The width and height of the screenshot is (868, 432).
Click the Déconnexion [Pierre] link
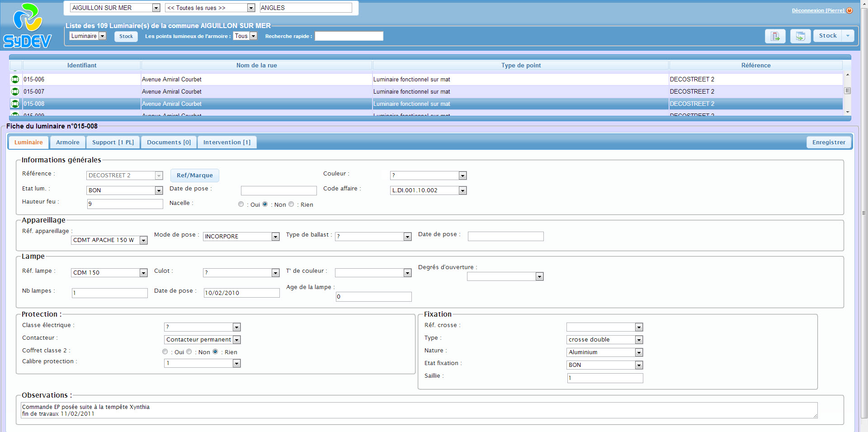click(x=818, y=10)
